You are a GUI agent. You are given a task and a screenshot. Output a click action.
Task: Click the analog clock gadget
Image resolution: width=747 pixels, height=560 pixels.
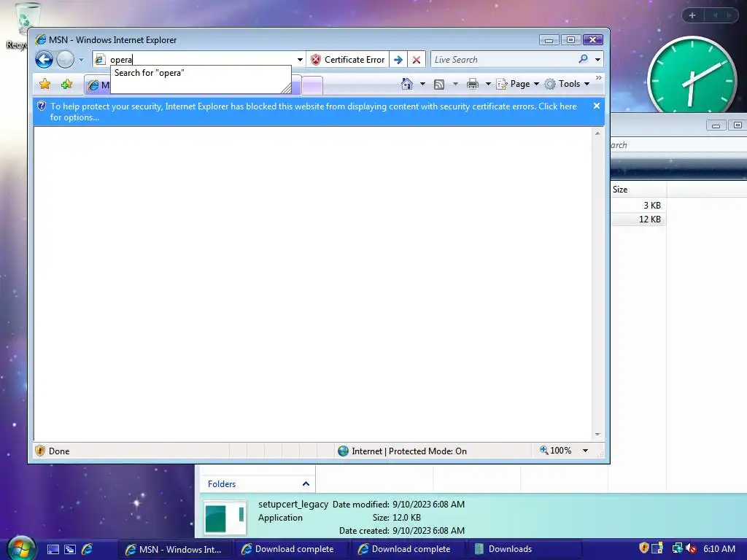pos(692,76)
